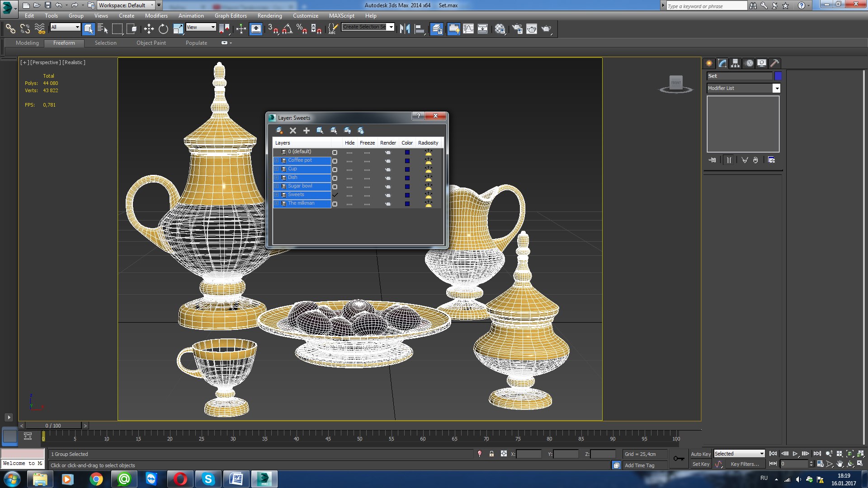Click the Mirror tool icon
This screenshot has width=868, height=488.
(x=405, y=29)
